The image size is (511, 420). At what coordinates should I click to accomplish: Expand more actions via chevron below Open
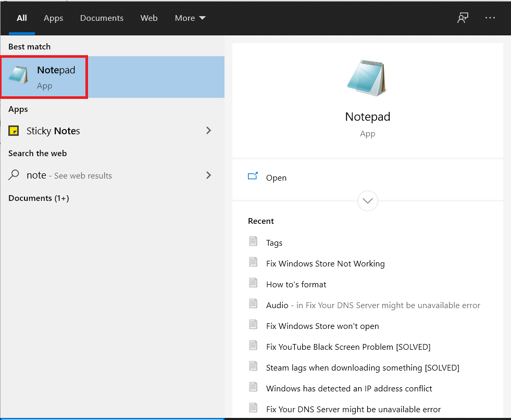pos(367,201)
